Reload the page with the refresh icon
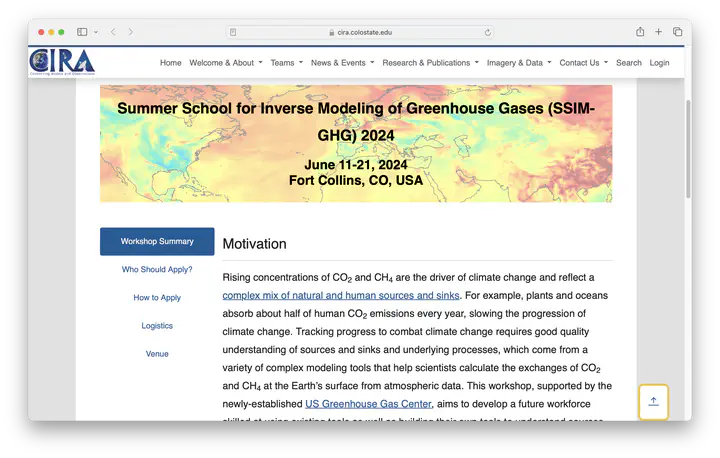Image resolution: width=720 pixels, height=458 pixels. coord(488,32)
